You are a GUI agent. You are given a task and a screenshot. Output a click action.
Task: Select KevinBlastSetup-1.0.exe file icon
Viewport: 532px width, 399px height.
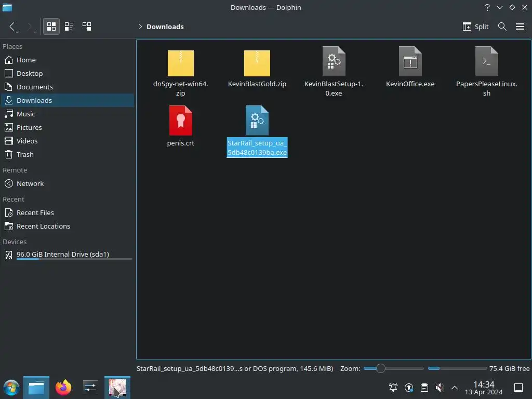click(334, 61)
